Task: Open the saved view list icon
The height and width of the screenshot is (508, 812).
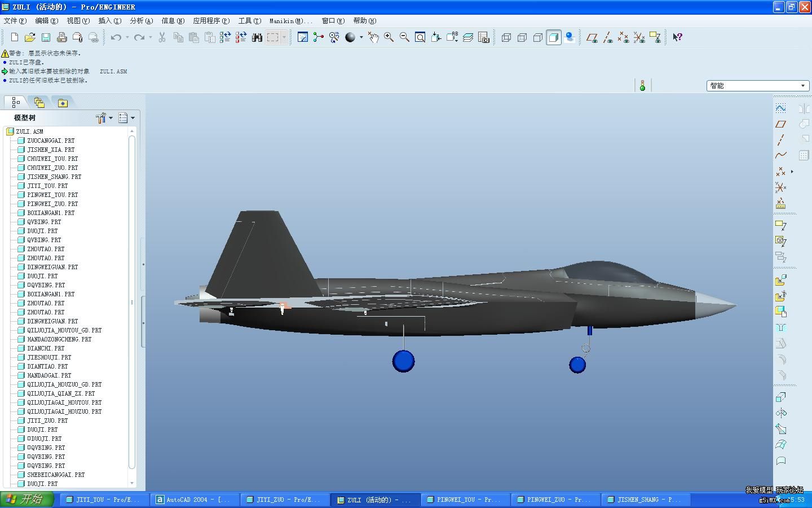Action: (452, 37)
